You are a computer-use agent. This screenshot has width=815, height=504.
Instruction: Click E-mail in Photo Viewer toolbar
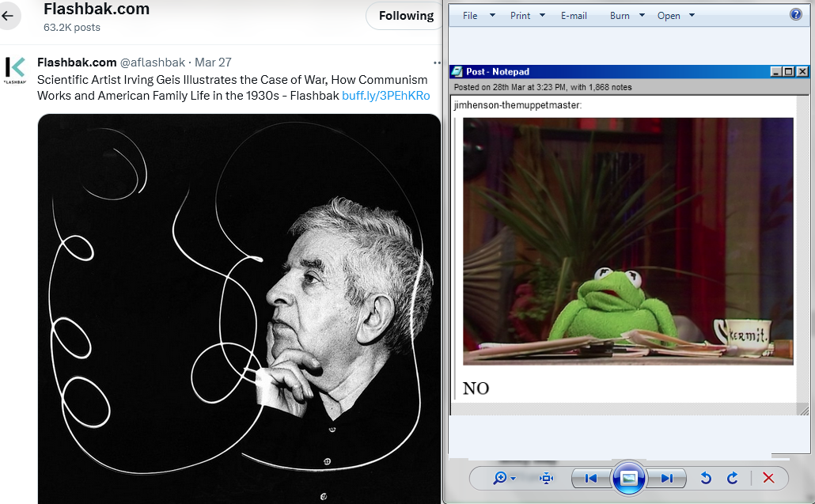tap(574, 16)
